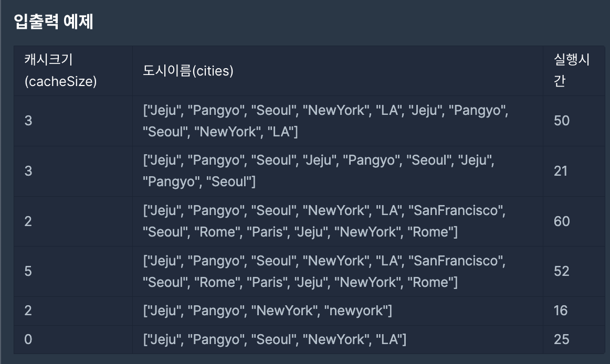
Task: Select the 캐시크기 (cacheSize) column header
Action: 73,71
